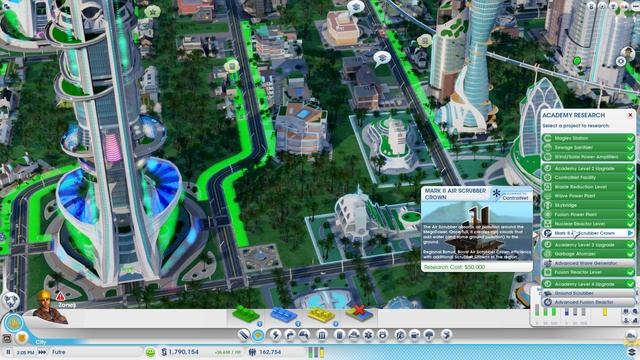
Task: Open the Power lightning bolt menu
Action: (x=276, y=335)
